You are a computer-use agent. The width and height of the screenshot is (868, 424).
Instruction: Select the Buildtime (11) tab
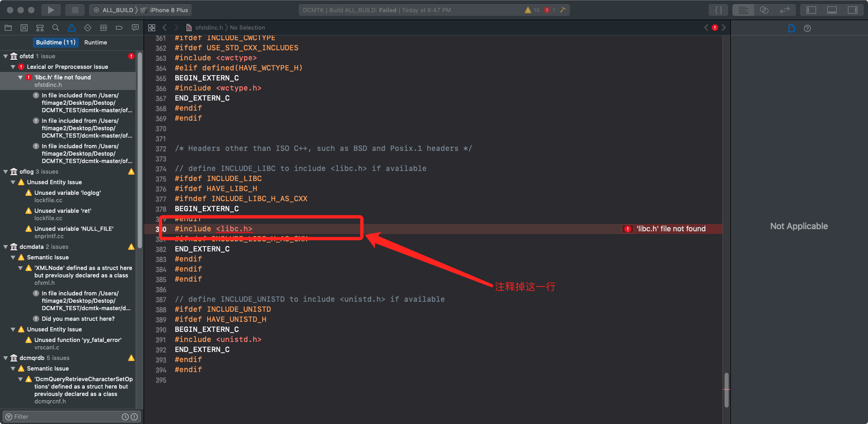56,42
